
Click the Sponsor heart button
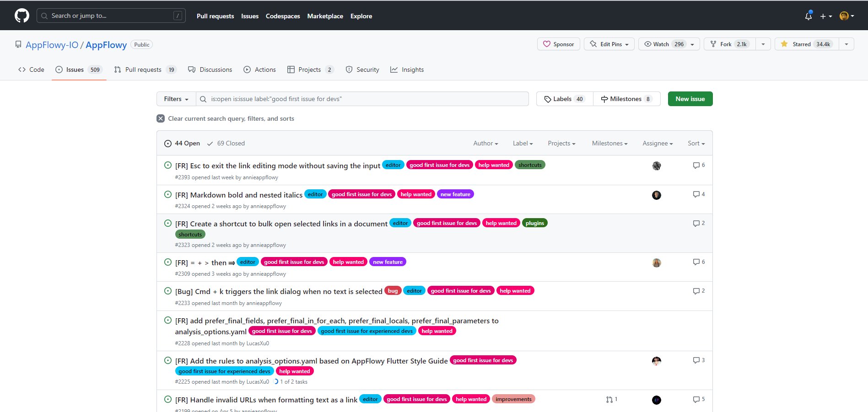pyautogui.click(x=559, y=44)
